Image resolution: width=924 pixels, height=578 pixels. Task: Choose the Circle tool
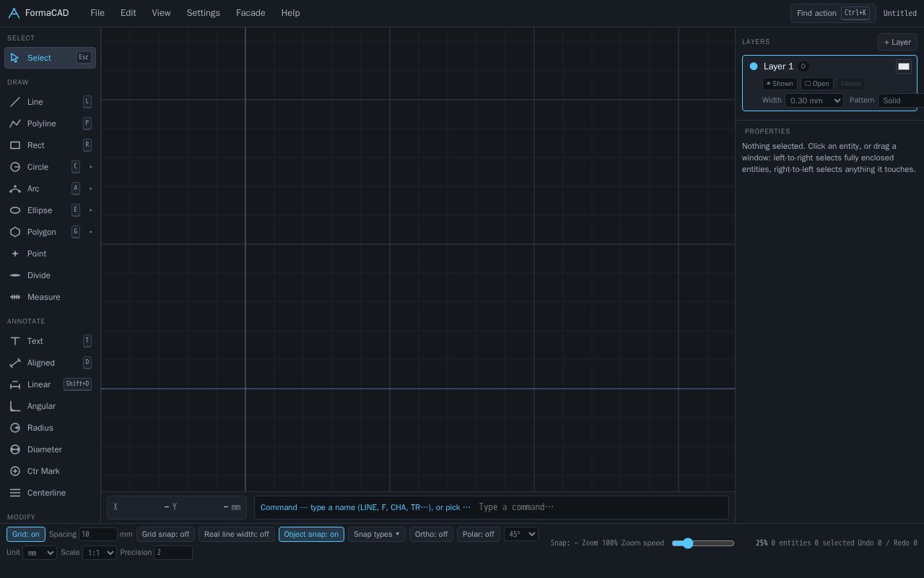click(x=43, y=167)
